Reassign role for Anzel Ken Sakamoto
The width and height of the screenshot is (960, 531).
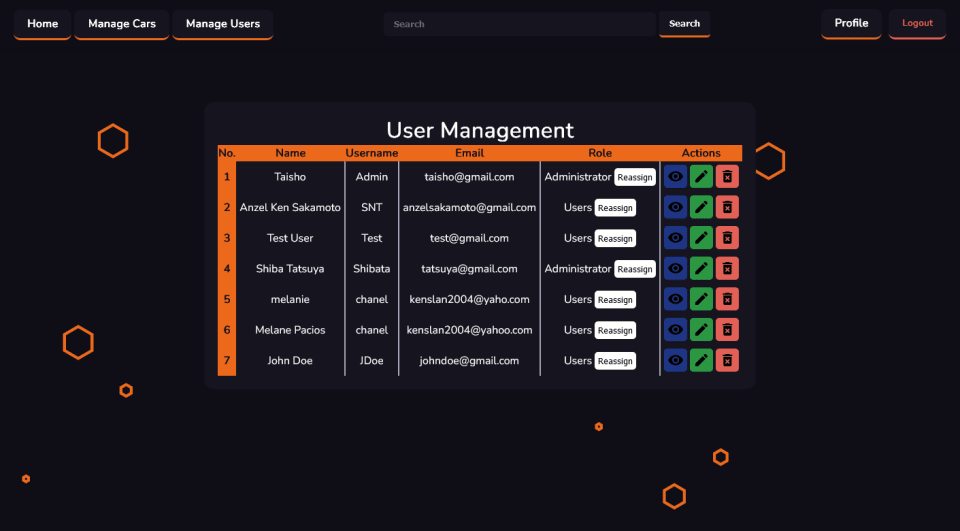[615, 208]
